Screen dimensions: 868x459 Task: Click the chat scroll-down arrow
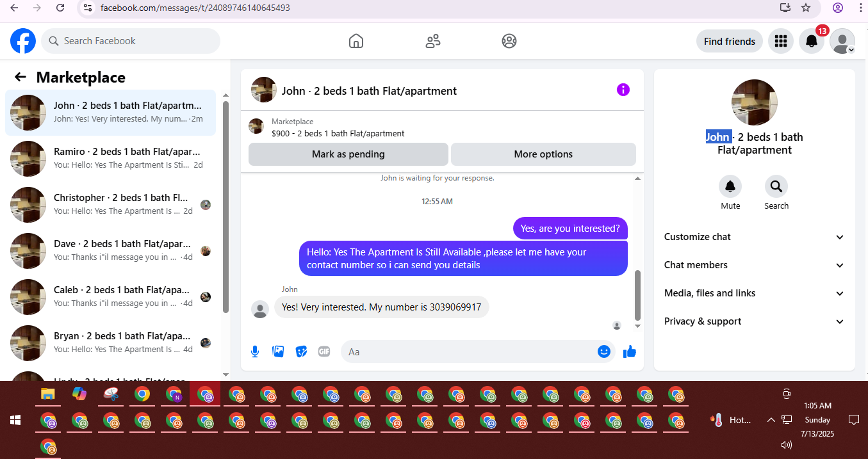(637, 326)
